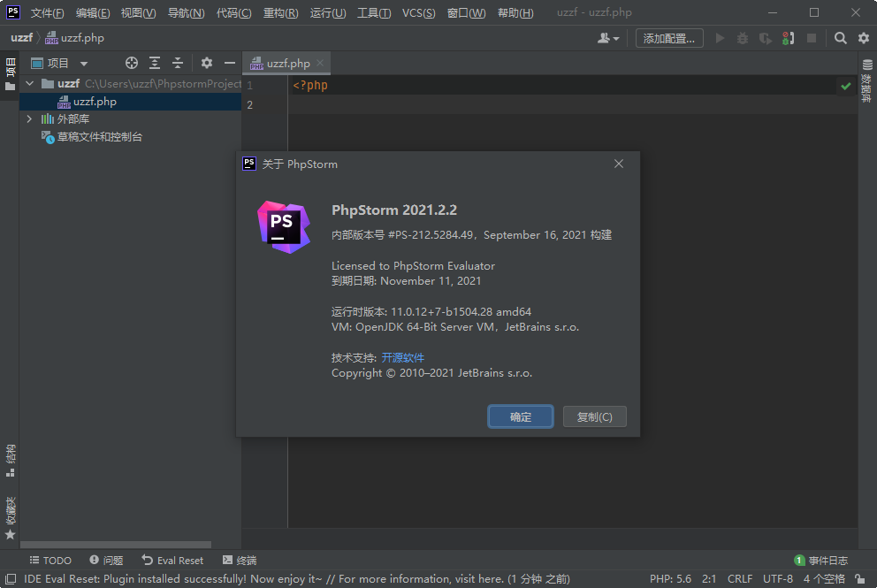
Task: Click the PHP: 5.6 language level widget
Action: click(x=670, y=579)
